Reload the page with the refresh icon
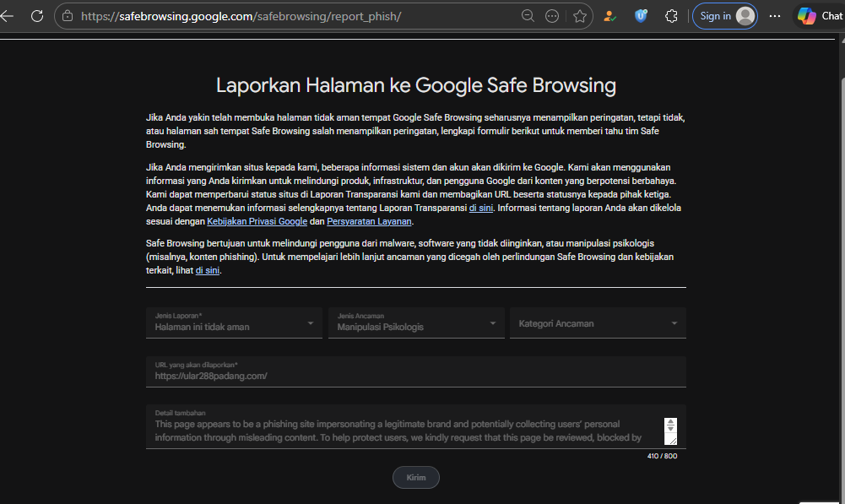This screenshot has width=845, height=504. tap(37, 16)
